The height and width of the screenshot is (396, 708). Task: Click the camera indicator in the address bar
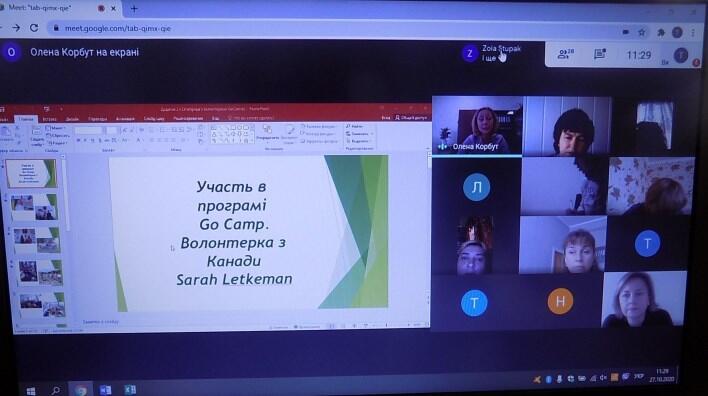click(x=625, y=32)
